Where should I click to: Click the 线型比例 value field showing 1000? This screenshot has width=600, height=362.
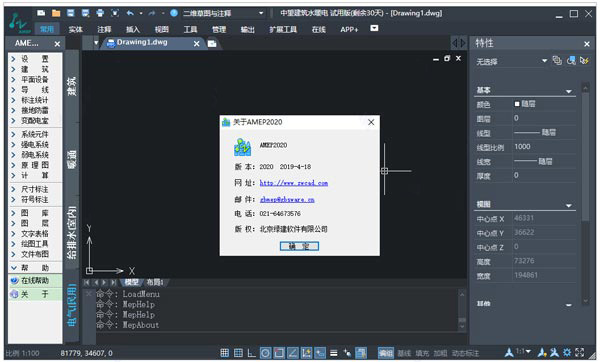544,147
